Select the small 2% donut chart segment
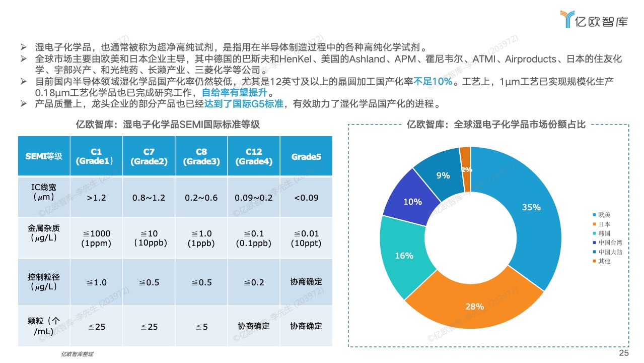The image size is (644, 363). (x=466, y=169)
